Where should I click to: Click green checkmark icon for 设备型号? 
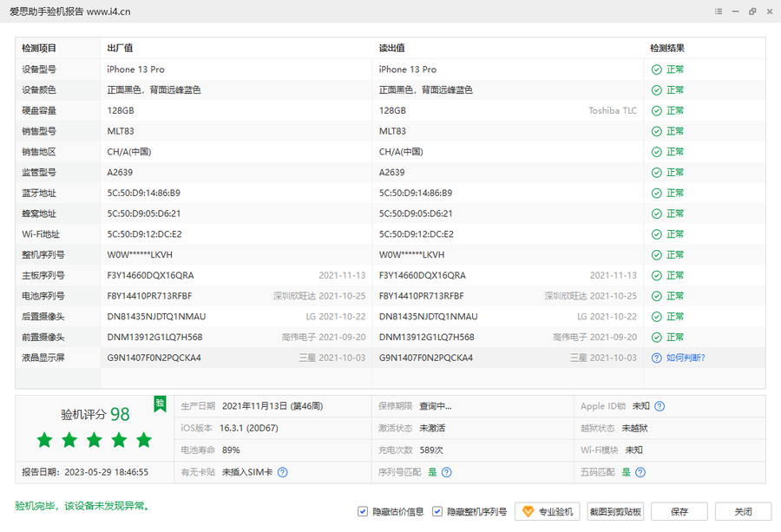tap(657, 69)
